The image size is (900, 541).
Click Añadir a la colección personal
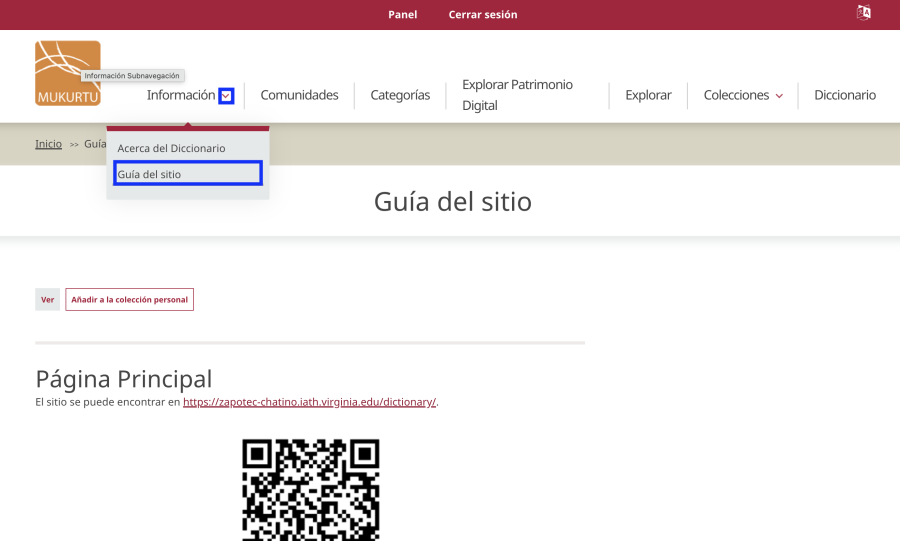point(130,299)
